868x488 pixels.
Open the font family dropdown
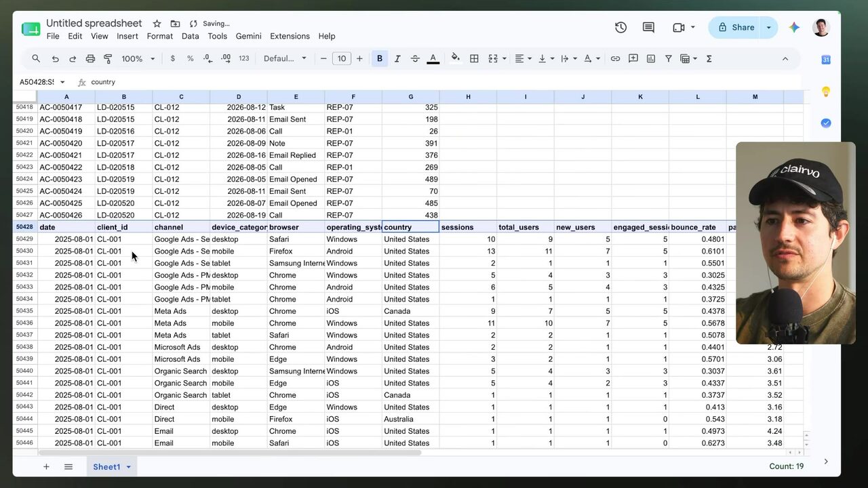285,59
